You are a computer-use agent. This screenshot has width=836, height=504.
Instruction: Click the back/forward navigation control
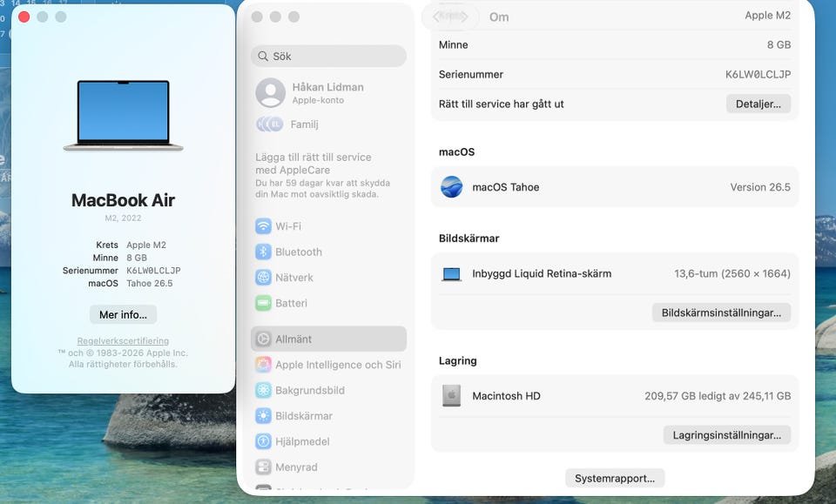(450, 17)
